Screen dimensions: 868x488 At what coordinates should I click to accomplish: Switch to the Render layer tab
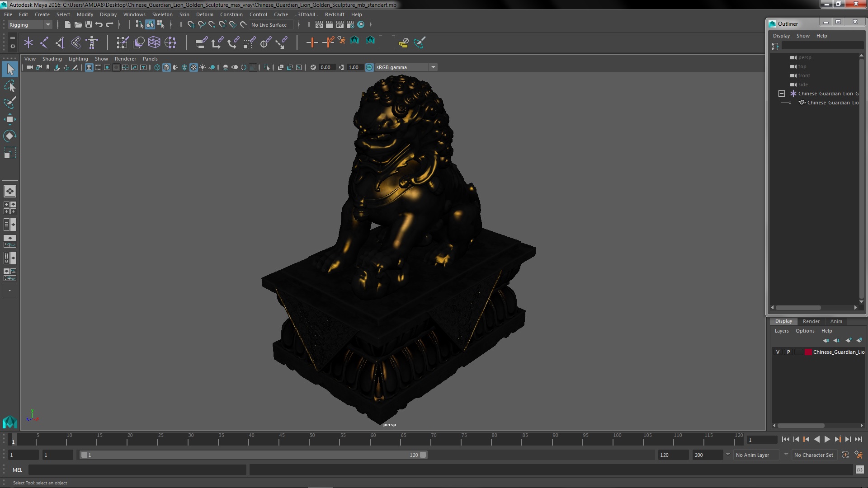click(811, 321)
